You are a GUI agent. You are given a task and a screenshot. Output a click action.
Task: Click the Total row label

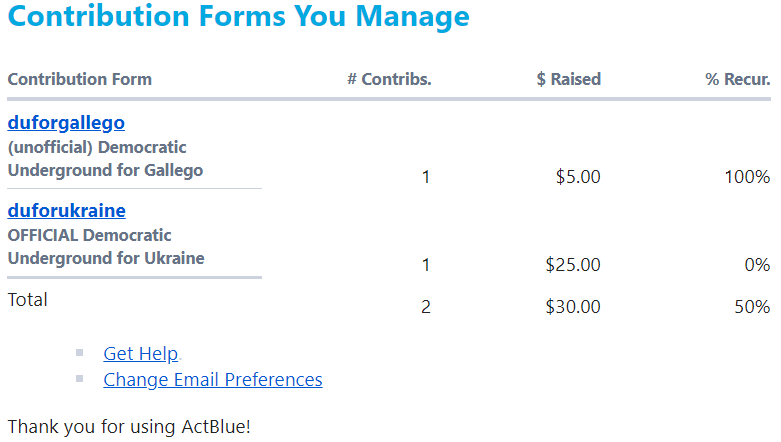[x=27, y=299]
